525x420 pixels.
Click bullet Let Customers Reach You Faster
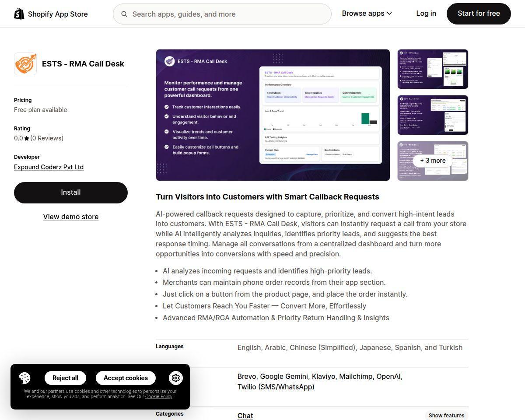tap(264, 306)
